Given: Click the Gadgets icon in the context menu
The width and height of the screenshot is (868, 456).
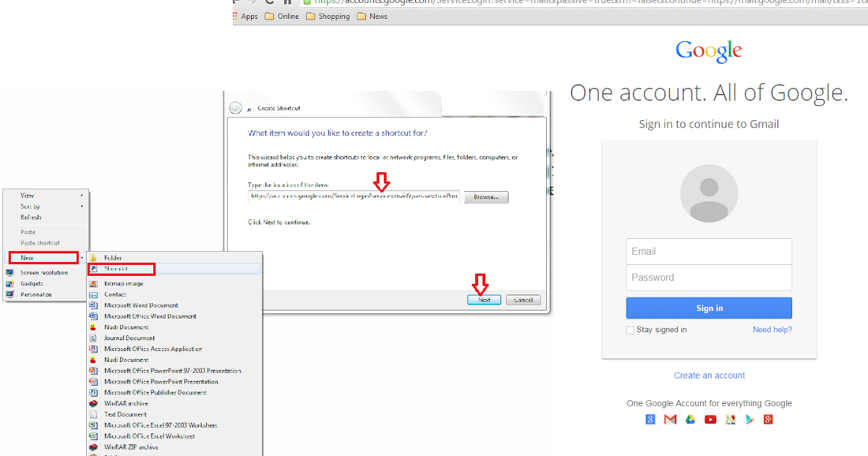Looking at the screenshot, I should (10, 284).
